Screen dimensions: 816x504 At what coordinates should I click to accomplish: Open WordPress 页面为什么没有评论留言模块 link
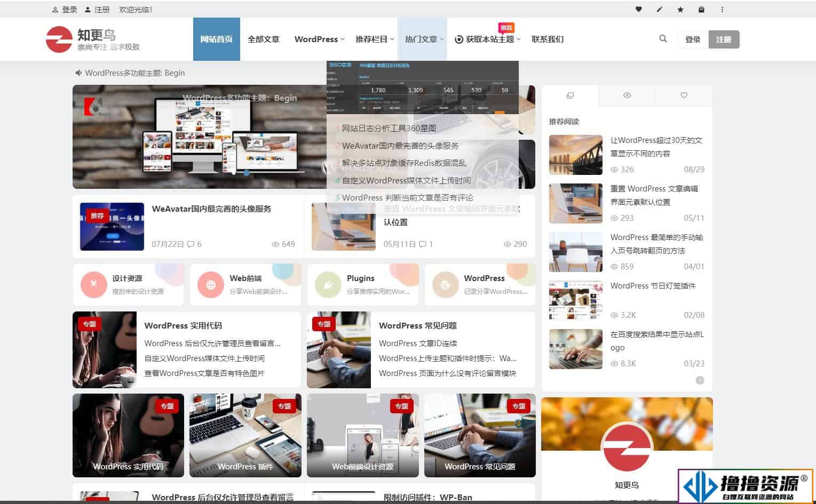pyautogui.click(x=447, y=373)
